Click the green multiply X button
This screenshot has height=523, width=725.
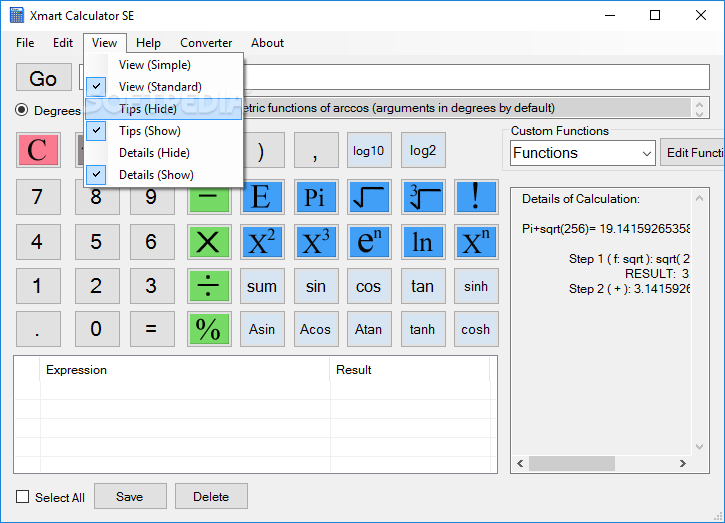[x=209, y=242]
